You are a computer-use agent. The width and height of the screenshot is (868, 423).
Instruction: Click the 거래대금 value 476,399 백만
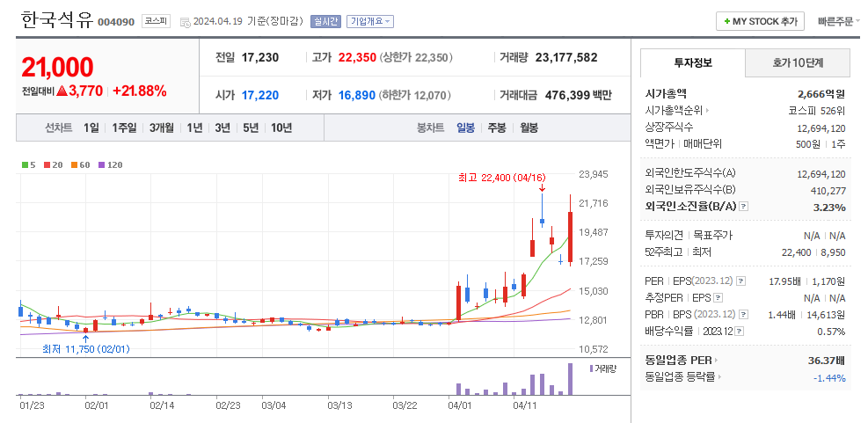point(579,95)
